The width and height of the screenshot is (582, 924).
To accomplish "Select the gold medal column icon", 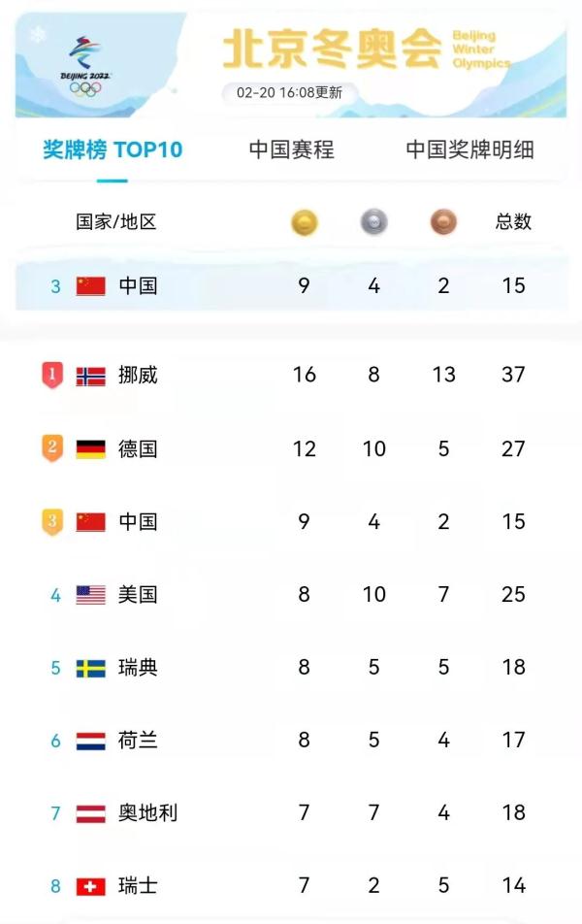I will (304, 223).
